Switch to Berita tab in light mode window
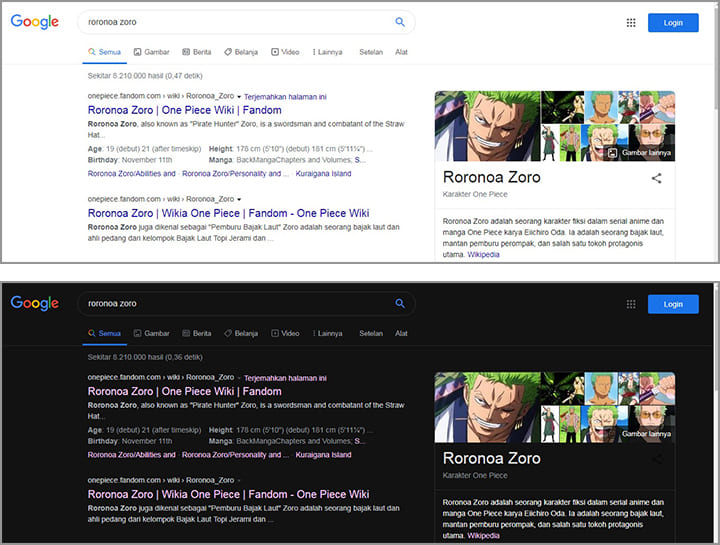Viewport: 720px width, 545px height. click(x=197, y=52)
